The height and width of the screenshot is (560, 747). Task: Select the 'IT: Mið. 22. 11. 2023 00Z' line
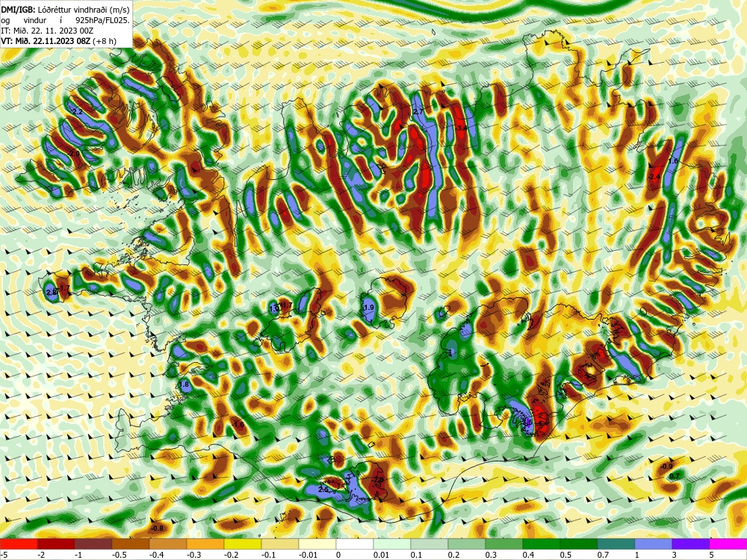[47, 31]
